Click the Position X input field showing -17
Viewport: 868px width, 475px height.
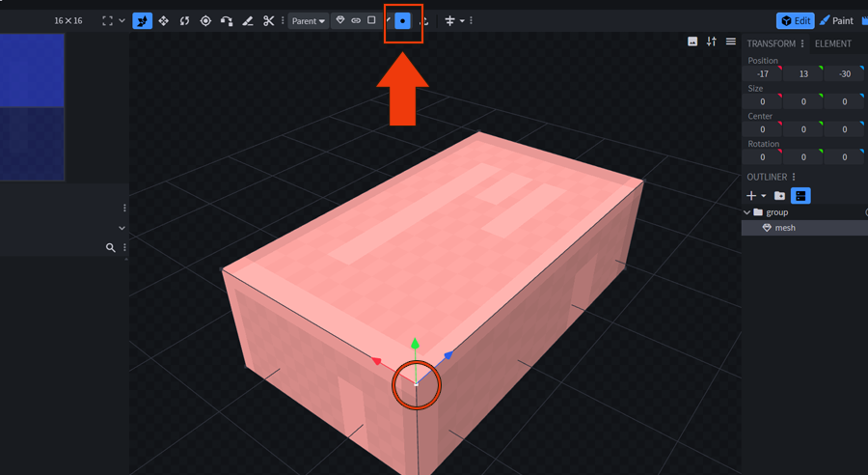(762, 74)
